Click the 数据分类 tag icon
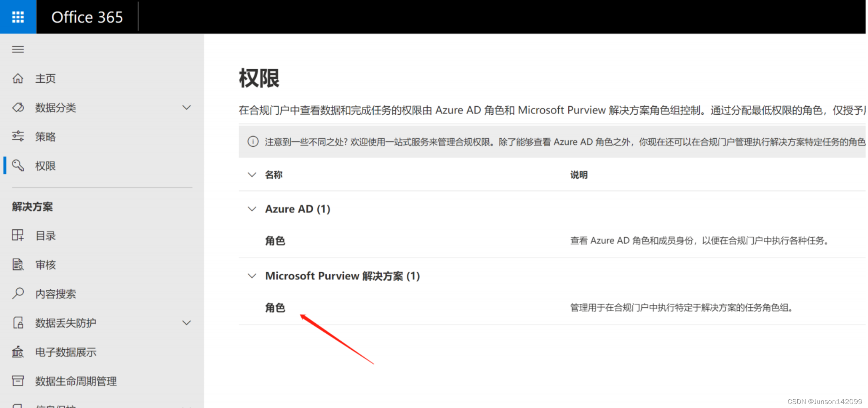Screen dimensions: 868x408 (18, 107)
